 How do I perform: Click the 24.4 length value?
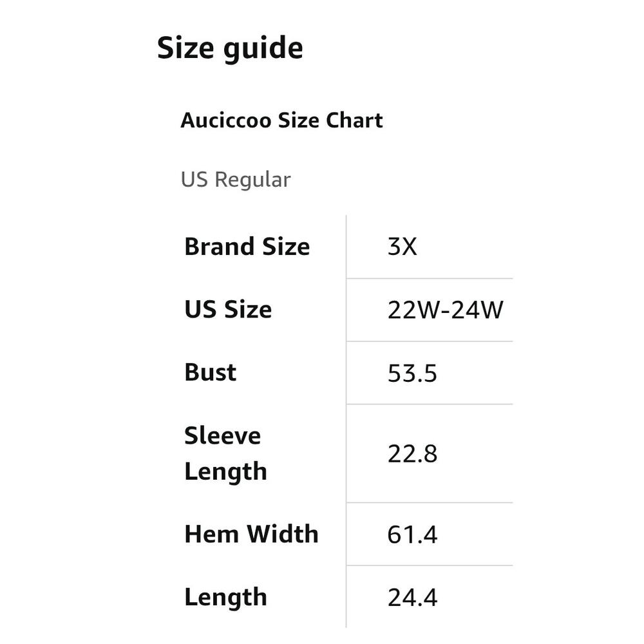tap(412, 598)
